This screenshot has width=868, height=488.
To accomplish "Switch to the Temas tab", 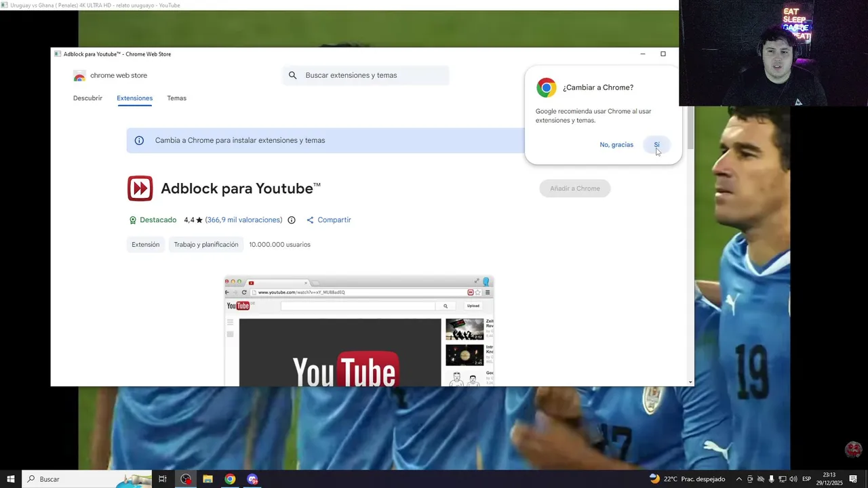I will pos(177,98).
